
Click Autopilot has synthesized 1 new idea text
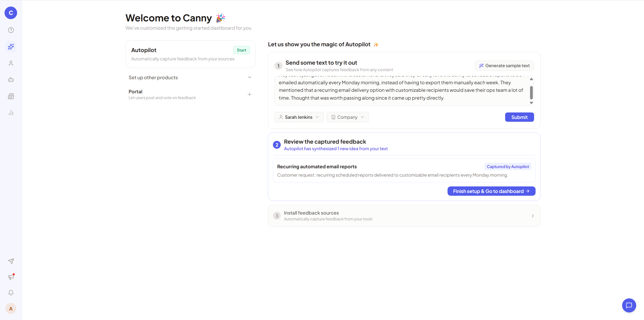point(336,149)
